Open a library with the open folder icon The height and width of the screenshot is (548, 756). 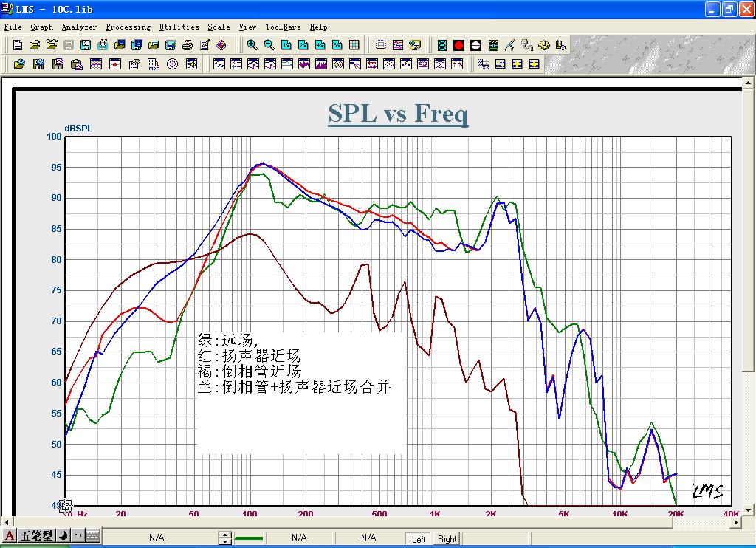click(34, 45)
